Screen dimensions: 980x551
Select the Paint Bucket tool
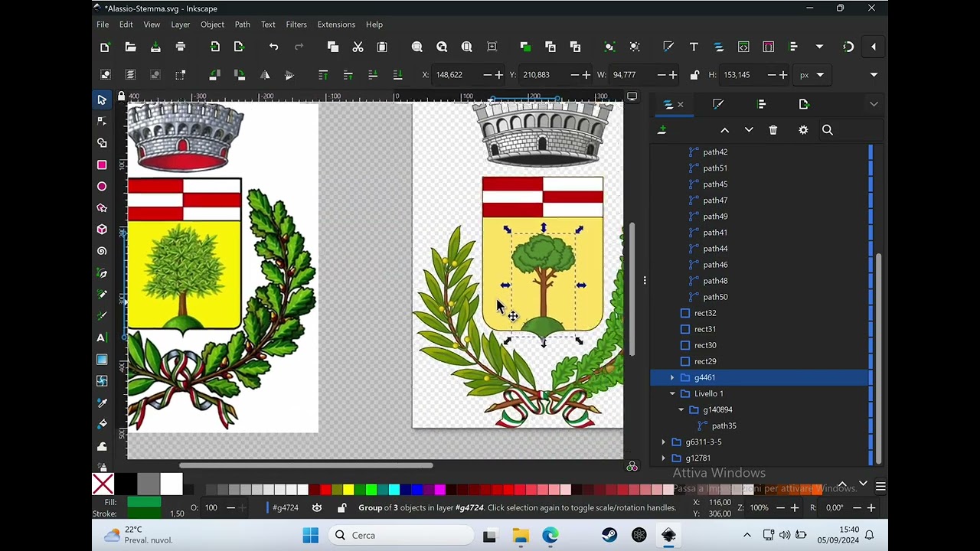[x=102, y=424]
